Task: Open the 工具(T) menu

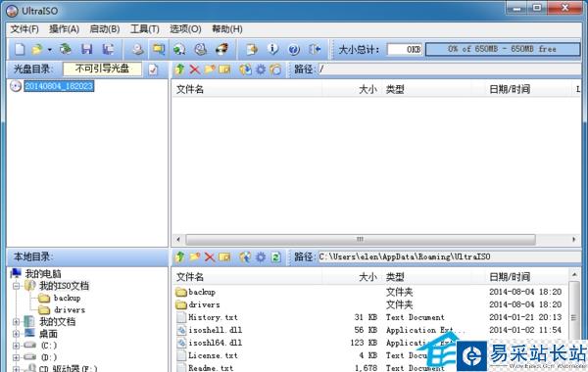Action: [145, 29]
